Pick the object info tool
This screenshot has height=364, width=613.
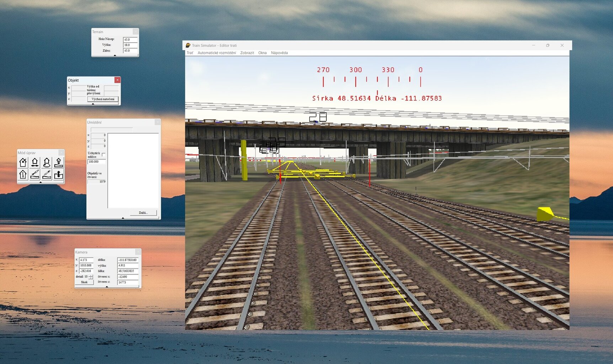click(x=23, y=174)
